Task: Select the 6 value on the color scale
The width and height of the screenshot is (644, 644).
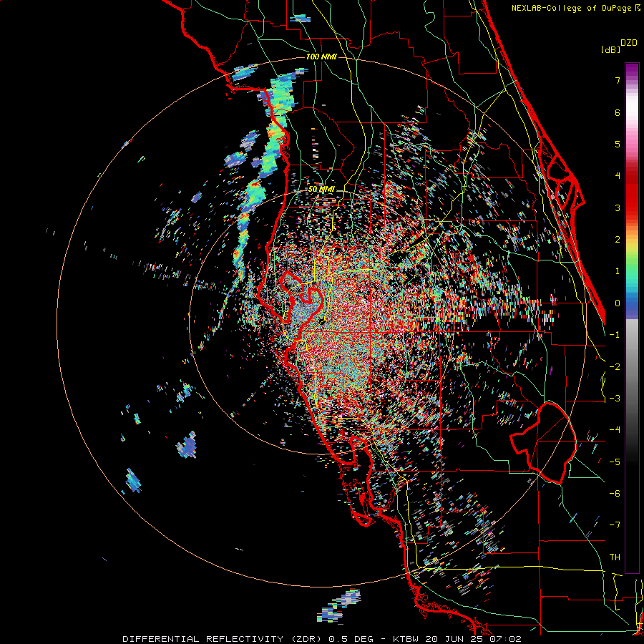Action: pos(618,112)
